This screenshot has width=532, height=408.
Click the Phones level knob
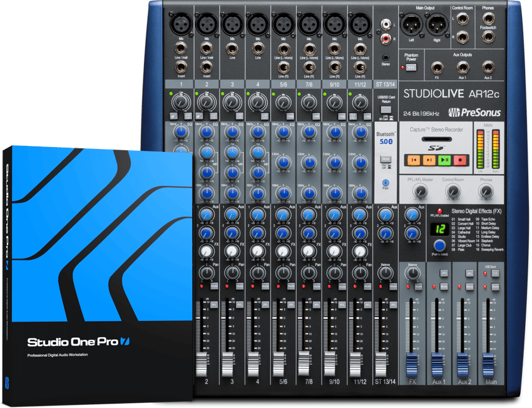(x=486, y=191)
